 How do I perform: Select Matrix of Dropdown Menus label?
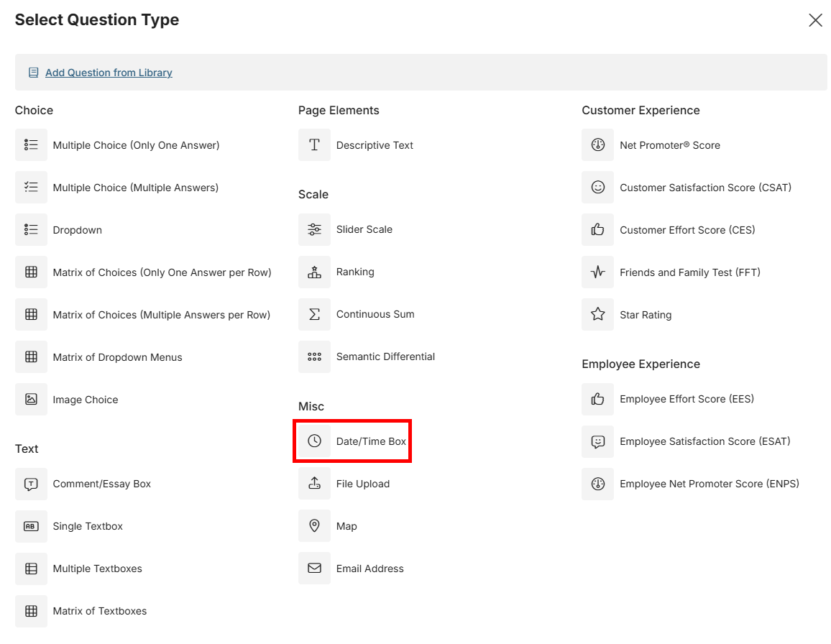point(118,357)
